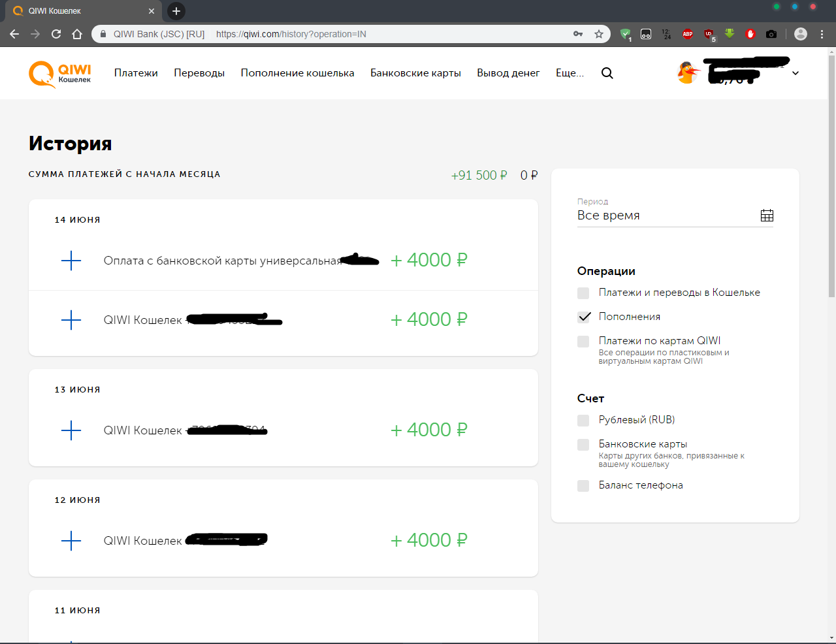This screenshot has width=836, height=644.
Task: Check the Баланс телефона filter
Action: pos(583,486)
